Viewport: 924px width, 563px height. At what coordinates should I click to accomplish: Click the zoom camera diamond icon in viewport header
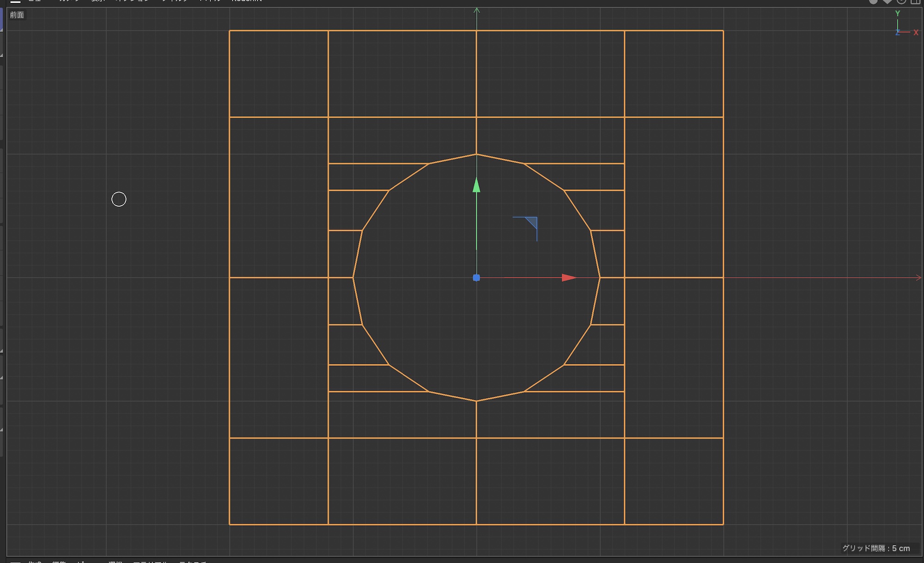pyautogui.click(x=887, y=1)
